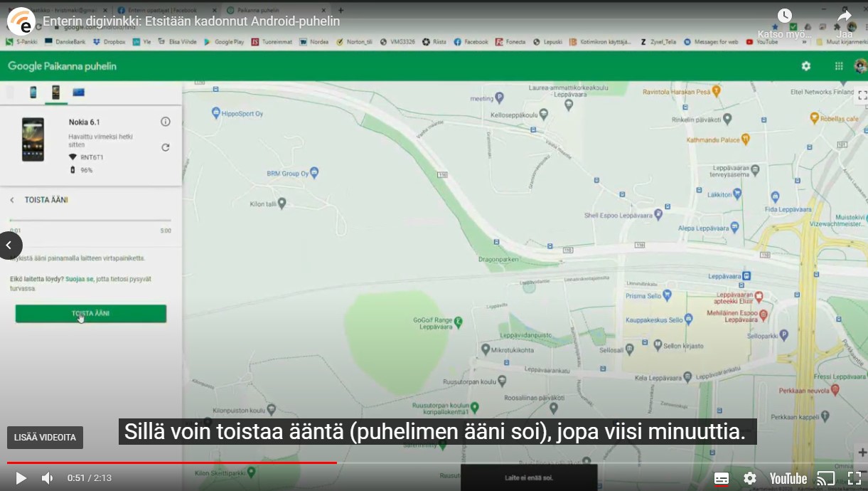Open the Yle bookmark

[x=142, y=42]
